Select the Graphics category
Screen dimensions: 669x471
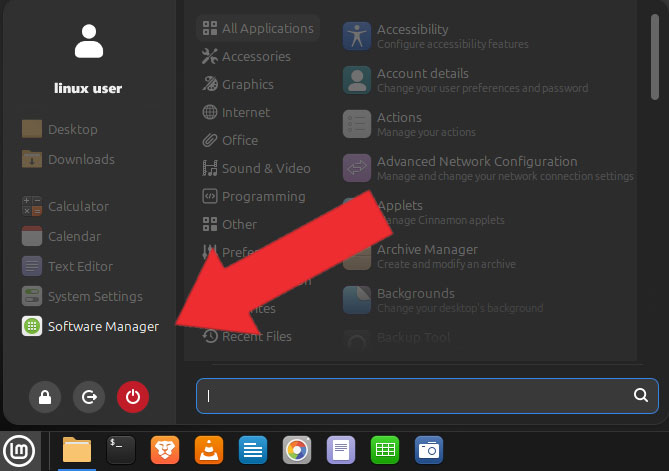pyautogui.click(x=238, y=84)
